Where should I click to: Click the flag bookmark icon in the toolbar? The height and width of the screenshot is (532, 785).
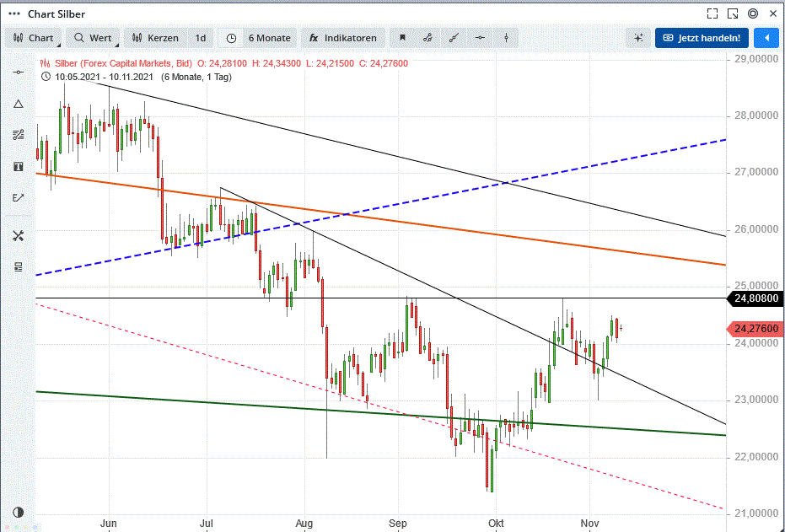pyautogui.click(x=402, y=38)
